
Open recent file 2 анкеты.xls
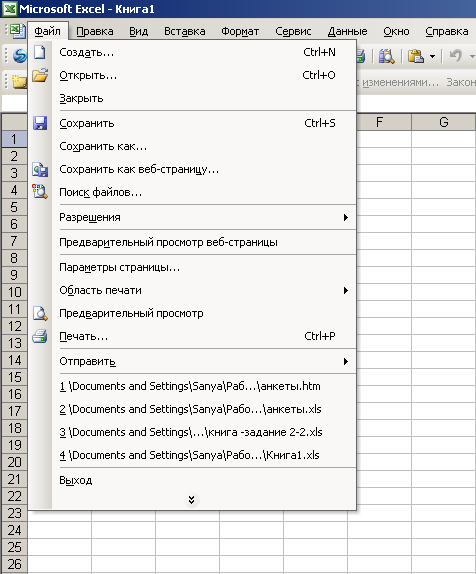192,409
